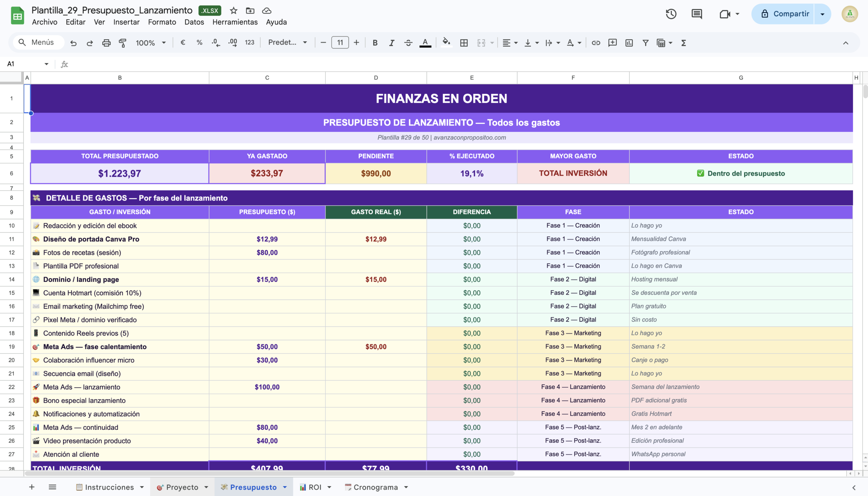Viewport: 868px width, 496px height.
Task: Open the Datos menu
Action: click(194, 22)
